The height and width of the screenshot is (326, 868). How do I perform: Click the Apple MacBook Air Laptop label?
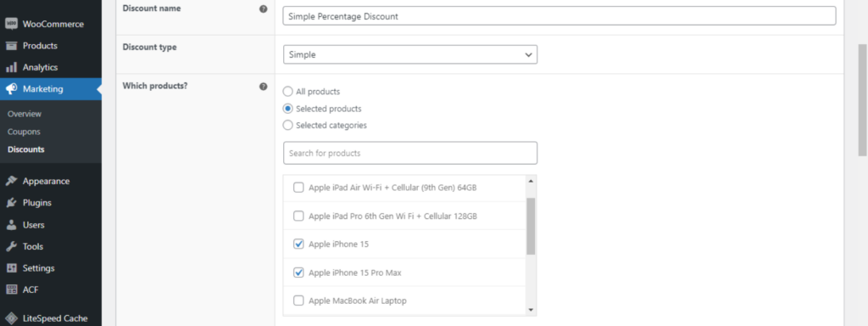[x=358, y=301]
